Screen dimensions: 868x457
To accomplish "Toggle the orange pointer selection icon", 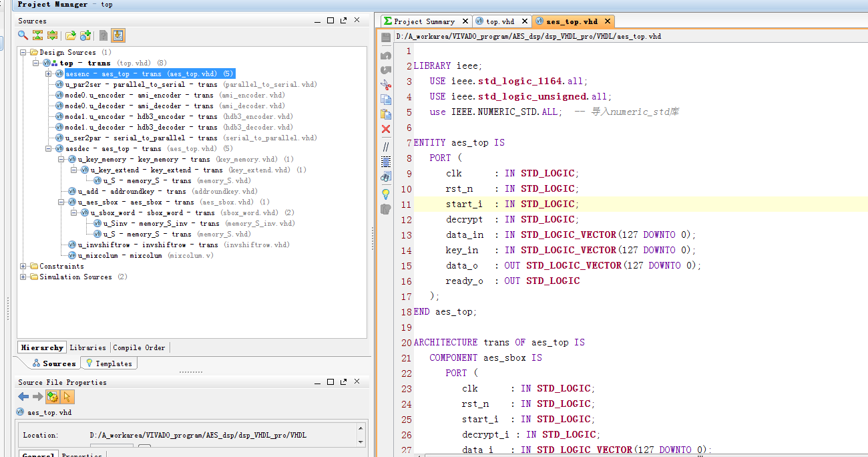I will click(x=67, y=397).
